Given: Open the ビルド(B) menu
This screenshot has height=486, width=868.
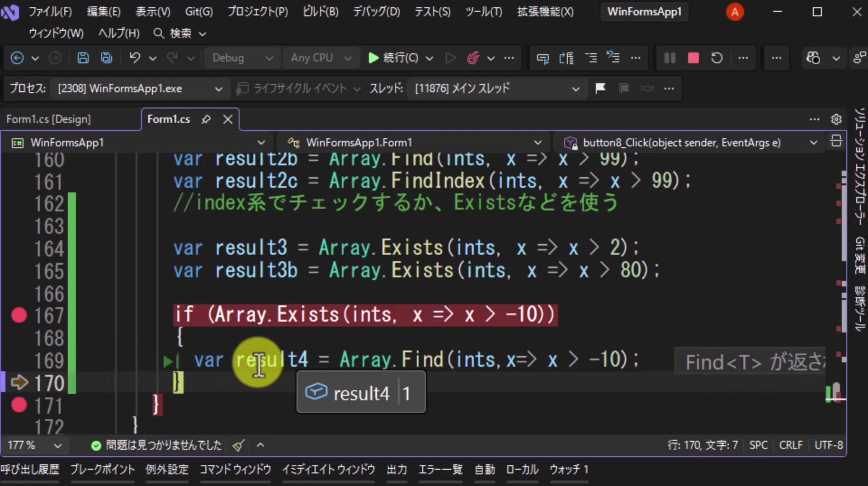Looking at the screenshot, I should coord(321,12).
